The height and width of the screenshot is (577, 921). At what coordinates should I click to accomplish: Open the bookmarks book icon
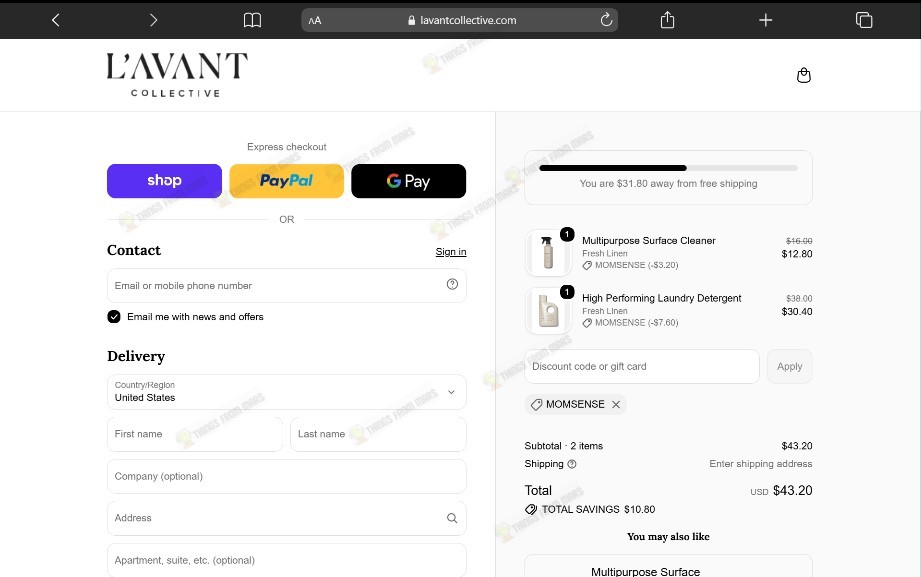coord(252,20)
